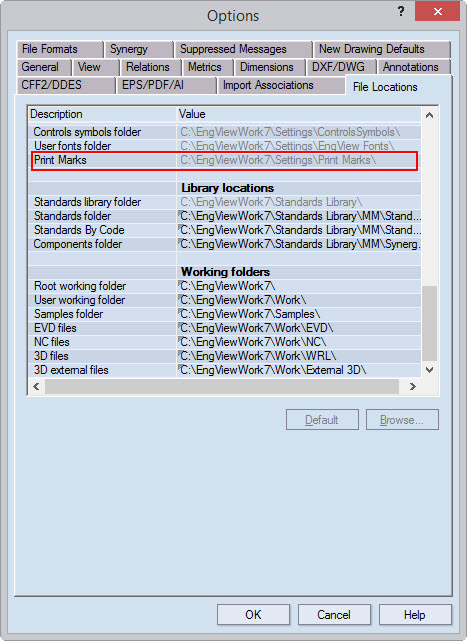
Task: Click the horizontal scroll right arrow
Action: [x=413, y=386]
